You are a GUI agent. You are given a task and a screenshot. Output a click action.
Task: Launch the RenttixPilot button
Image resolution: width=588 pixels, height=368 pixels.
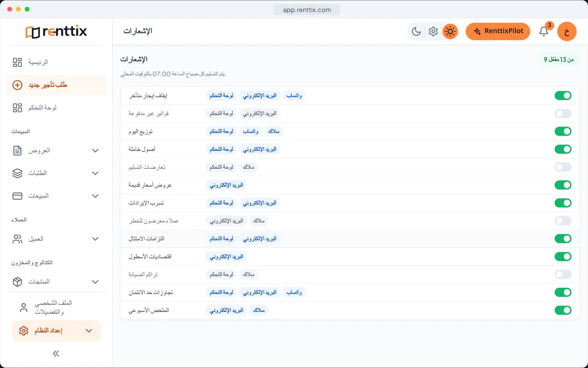498,31
